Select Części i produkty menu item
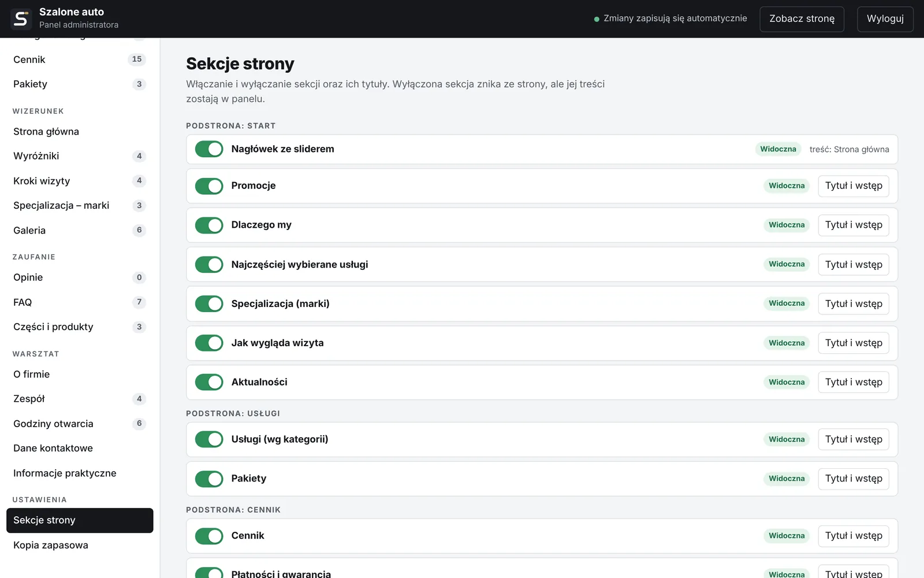924x578 pixels. click(x=80, y=327)
